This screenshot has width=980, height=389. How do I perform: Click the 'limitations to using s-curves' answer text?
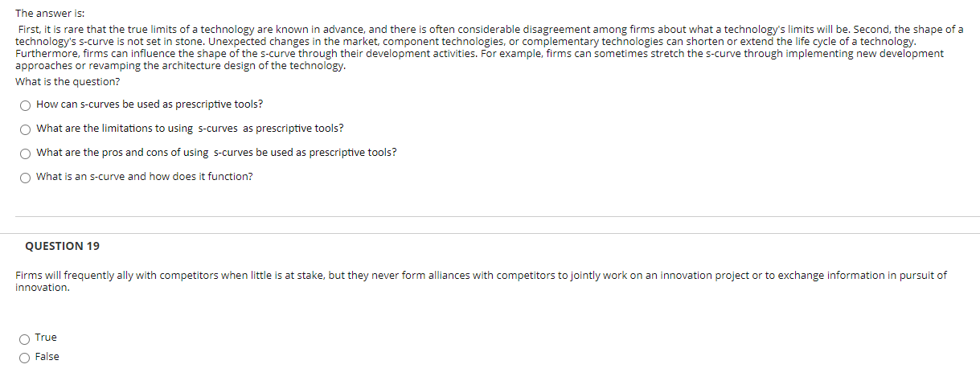pyautogui.click(x=191, y=129)
